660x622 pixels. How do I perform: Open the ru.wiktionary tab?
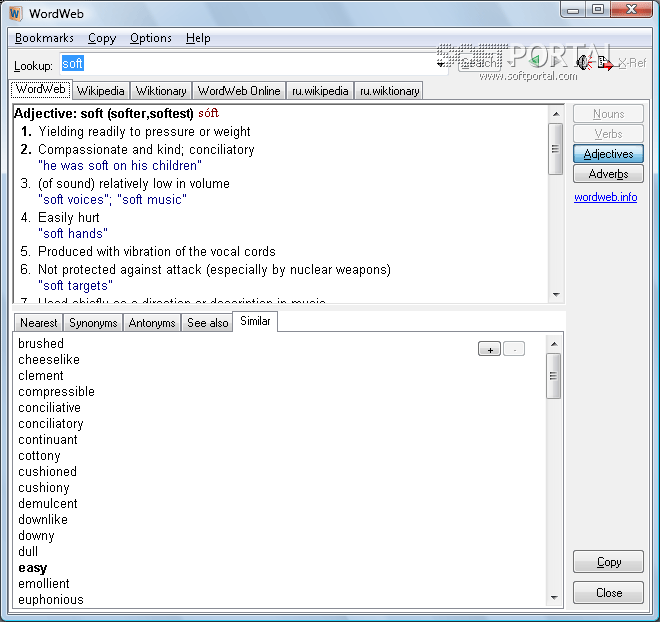[389, 91]
